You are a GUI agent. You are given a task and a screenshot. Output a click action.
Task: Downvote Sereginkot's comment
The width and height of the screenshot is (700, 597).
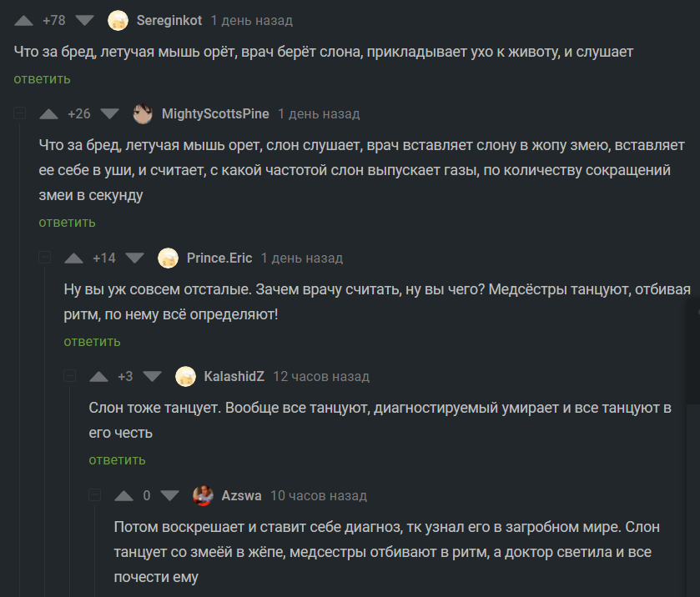(86, 20)
